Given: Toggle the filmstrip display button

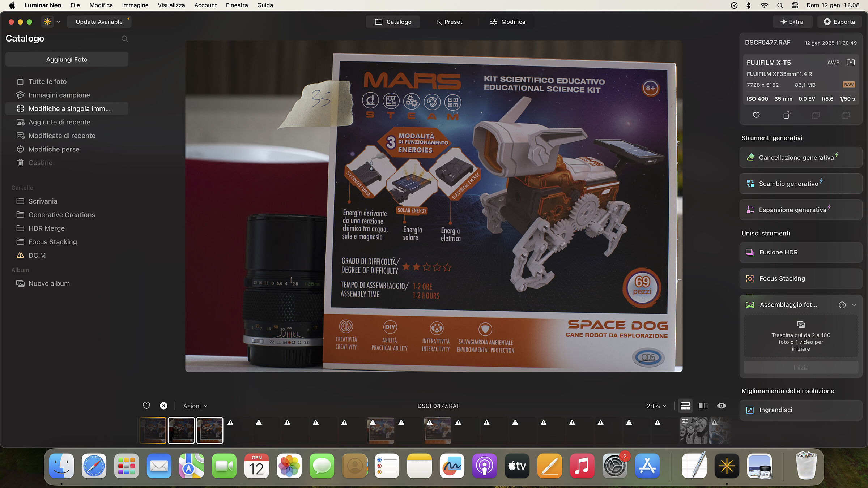Looking at the screenshot, I should [685, 406].
